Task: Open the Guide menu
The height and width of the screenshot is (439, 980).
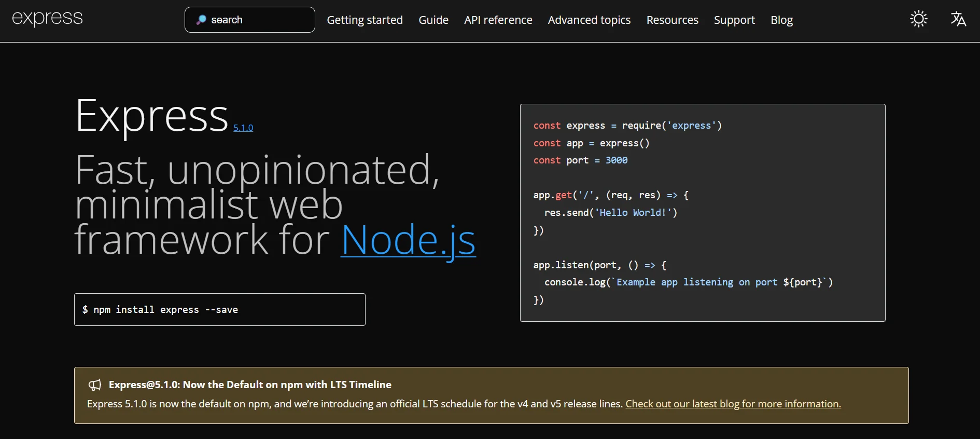Action: (433, 20)
